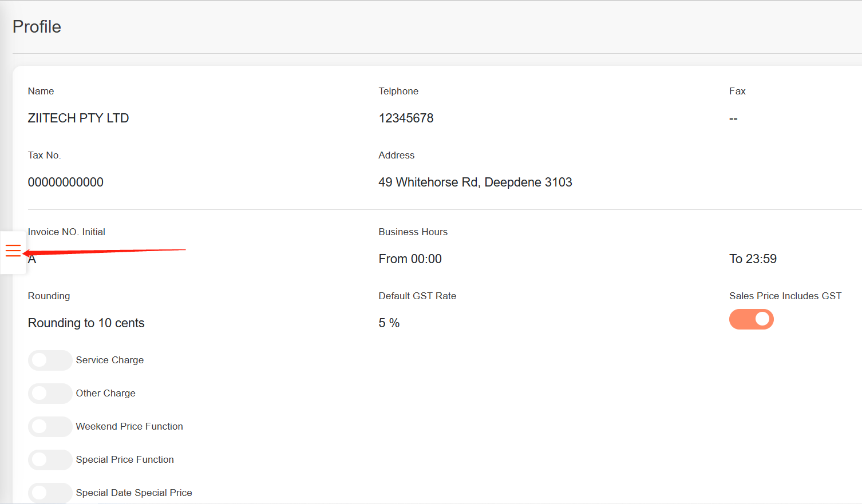Screen dimensions: 862x504
Task: Select the Rounding to 10 cents value
Action: click(86, 323)
